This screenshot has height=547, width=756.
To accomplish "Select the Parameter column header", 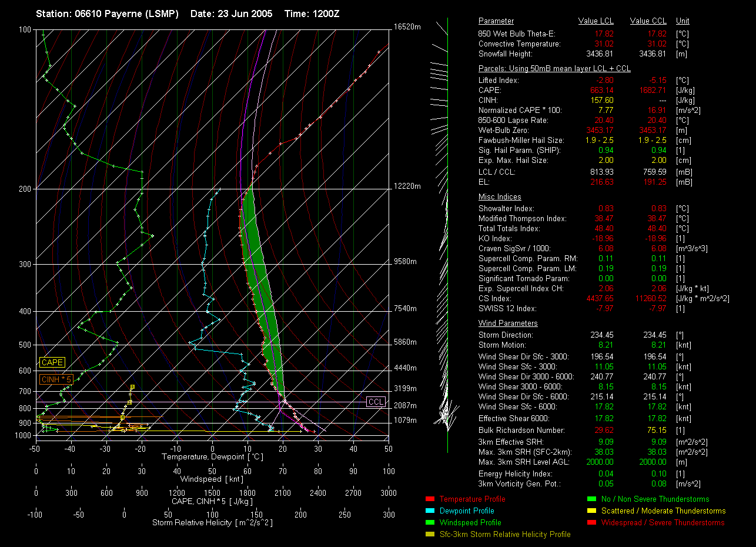I will pyautogui.click(x=496, y=21).
